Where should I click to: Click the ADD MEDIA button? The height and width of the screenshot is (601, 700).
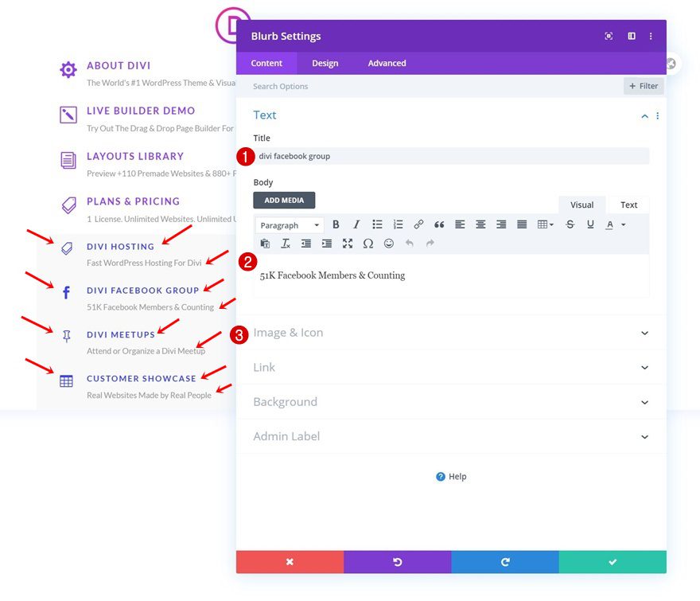(284, 200)
